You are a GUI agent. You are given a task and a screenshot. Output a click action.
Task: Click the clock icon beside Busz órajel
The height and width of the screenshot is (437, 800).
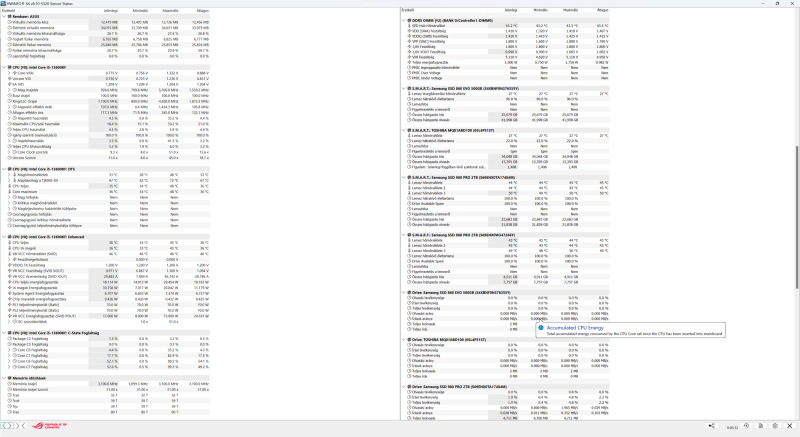pyautogui.click(x=10, y=95)
